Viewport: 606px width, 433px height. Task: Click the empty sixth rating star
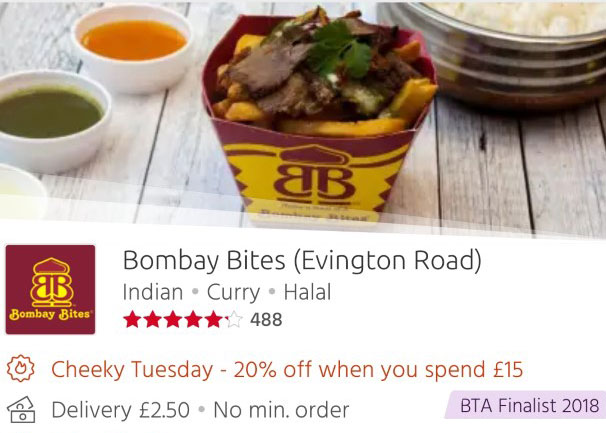(x=234, y=320)
